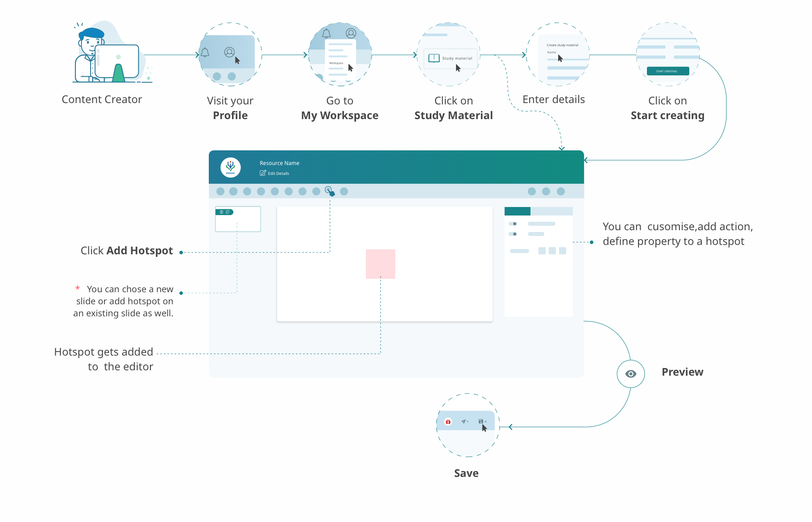
Task: Switch to the inactive light tab in the properties panel
Action: click(551, 211)
